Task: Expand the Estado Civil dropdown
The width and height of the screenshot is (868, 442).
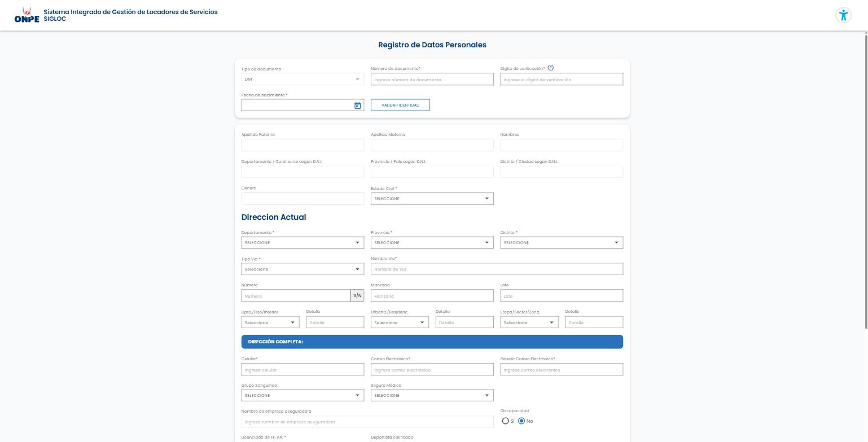Action: coord(432,198)
